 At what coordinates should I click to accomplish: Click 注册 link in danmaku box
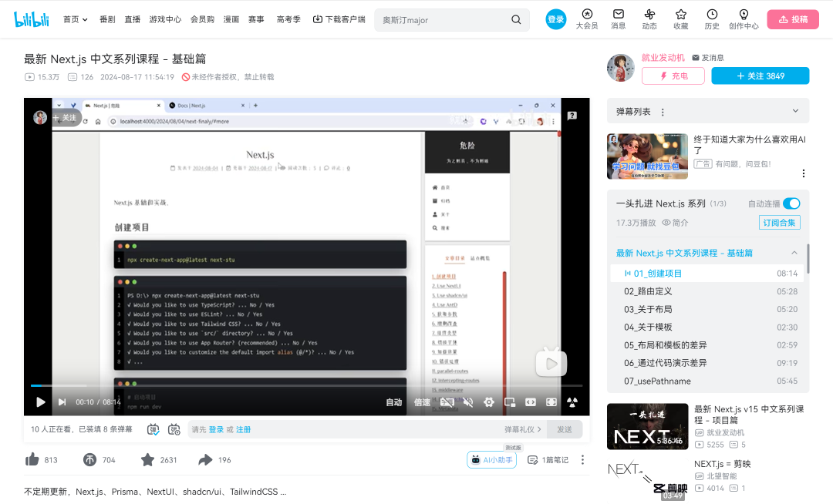tap(243, 429)
